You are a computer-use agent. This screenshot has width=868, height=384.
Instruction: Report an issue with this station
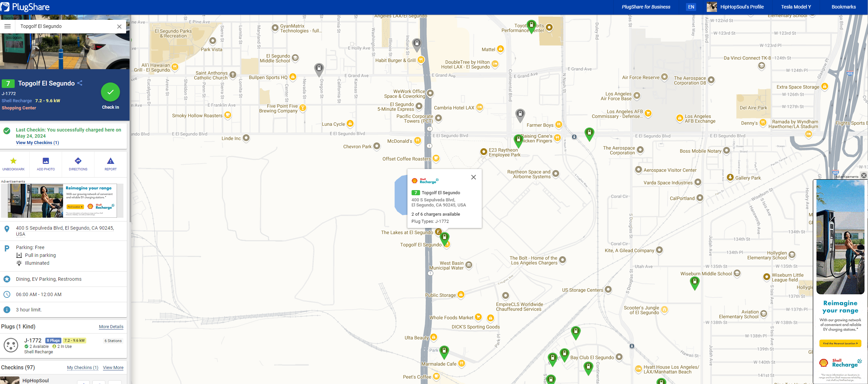point(110,164)
